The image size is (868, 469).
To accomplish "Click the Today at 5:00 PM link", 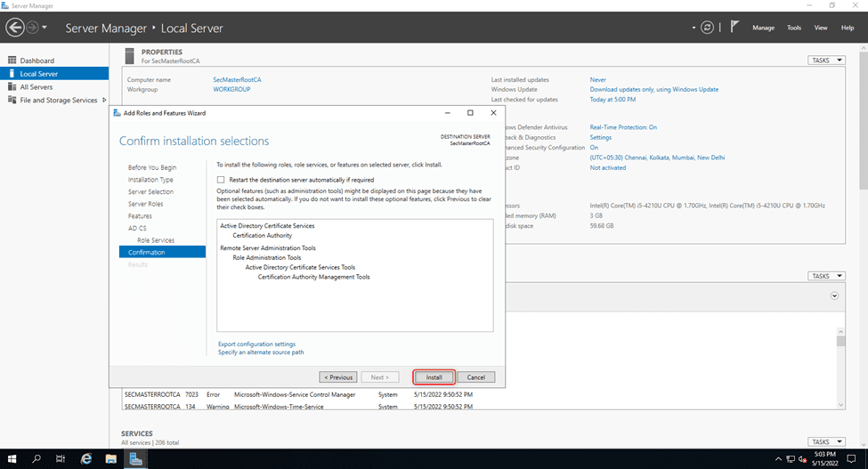I will coord(612,100).
